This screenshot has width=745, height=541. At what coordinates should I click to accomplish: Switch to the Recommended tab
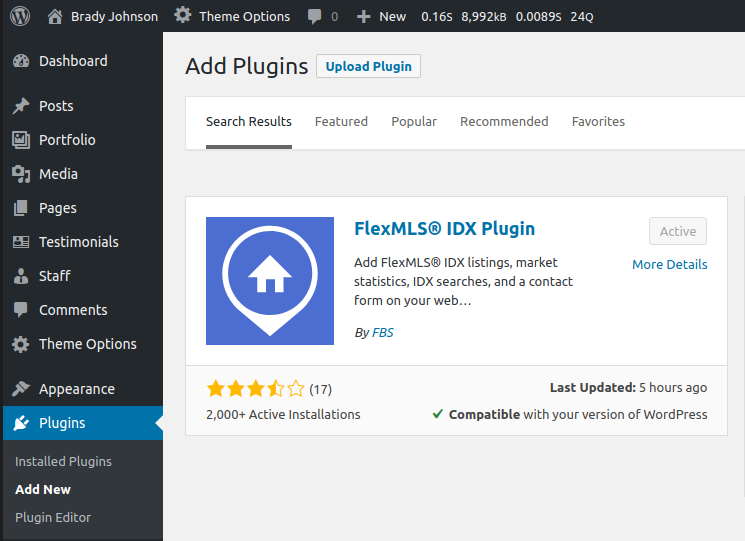click(504, 122)
